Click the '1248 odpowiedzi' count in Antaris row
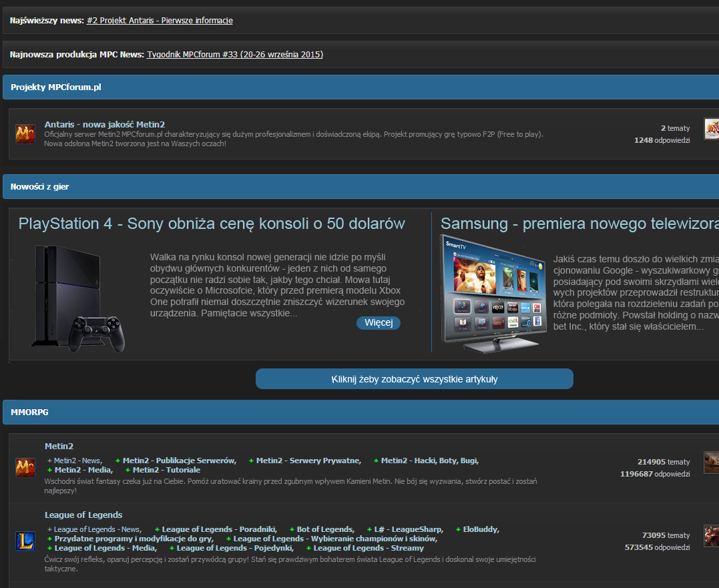The height and width of the screenshot is (588, 719). click(662, 140)
